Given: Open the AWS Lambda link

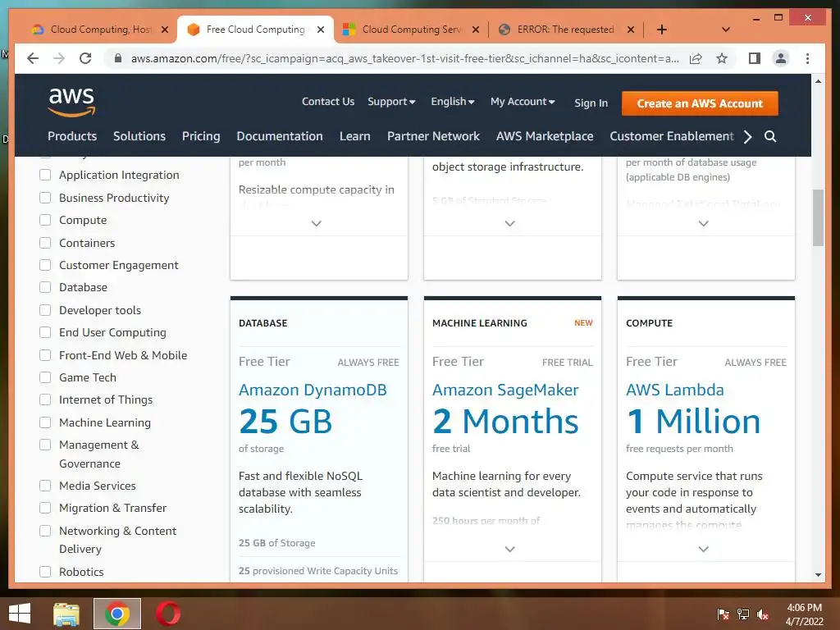Looking at the screenshot, I should tap(675, 390).
